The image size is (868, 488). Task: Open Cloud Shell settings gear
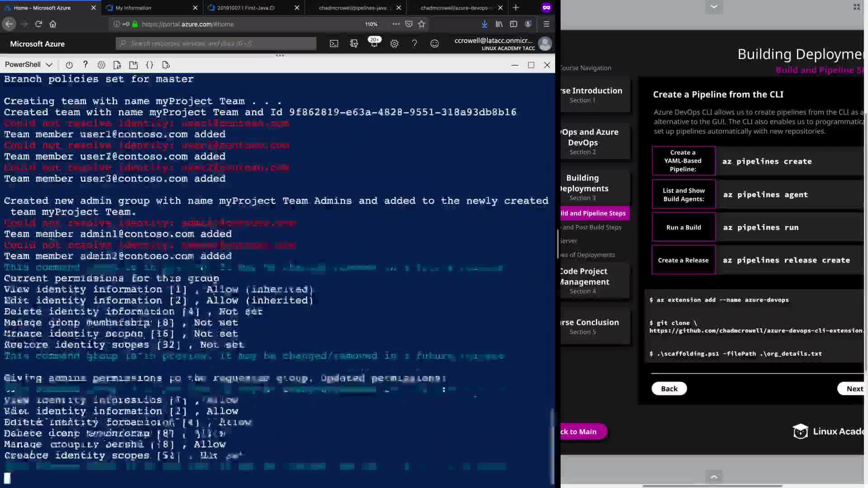(101, 65)
